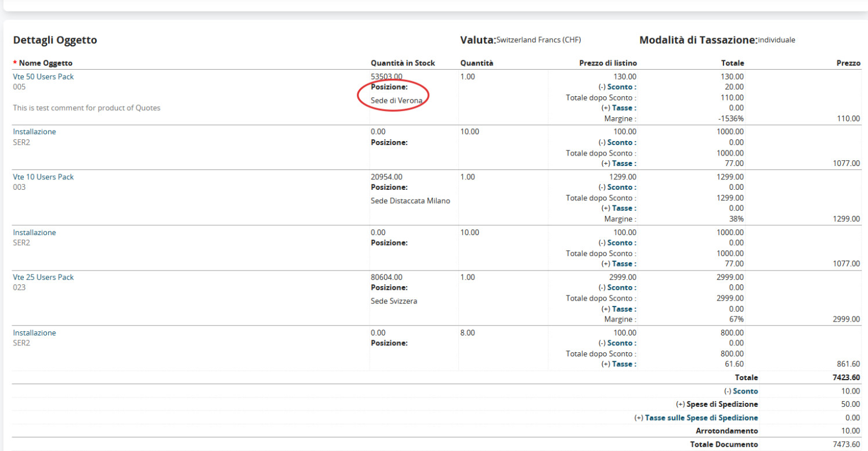Click Sede Distaccata Milano position text
Viewport: 868px width, 451px height.
410,201
